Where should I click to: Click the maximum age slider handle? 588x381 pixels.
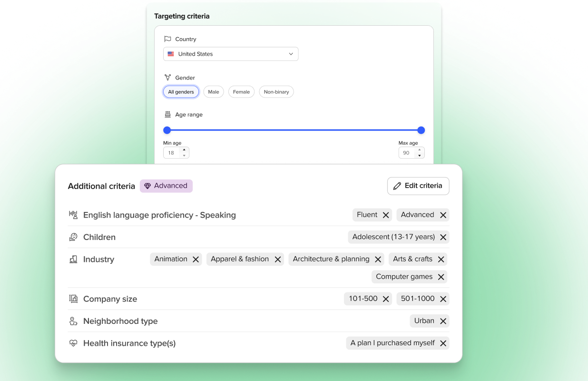pyautogui.click(x=421, y=130)
